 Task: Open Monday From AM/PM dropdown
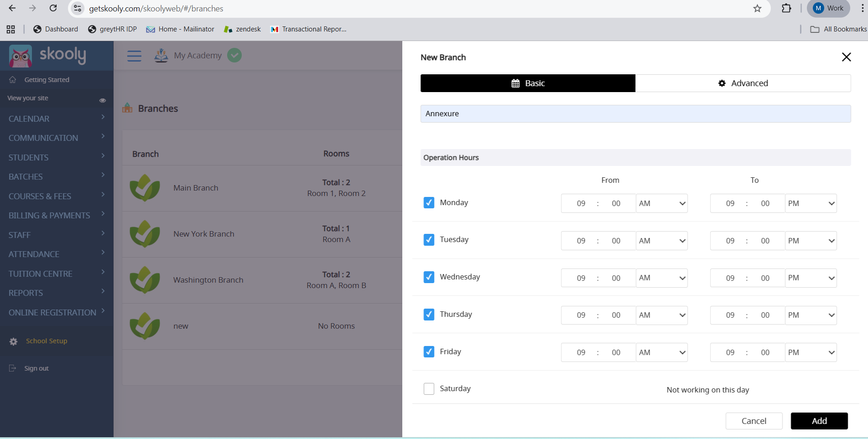[x=662, y=203]
